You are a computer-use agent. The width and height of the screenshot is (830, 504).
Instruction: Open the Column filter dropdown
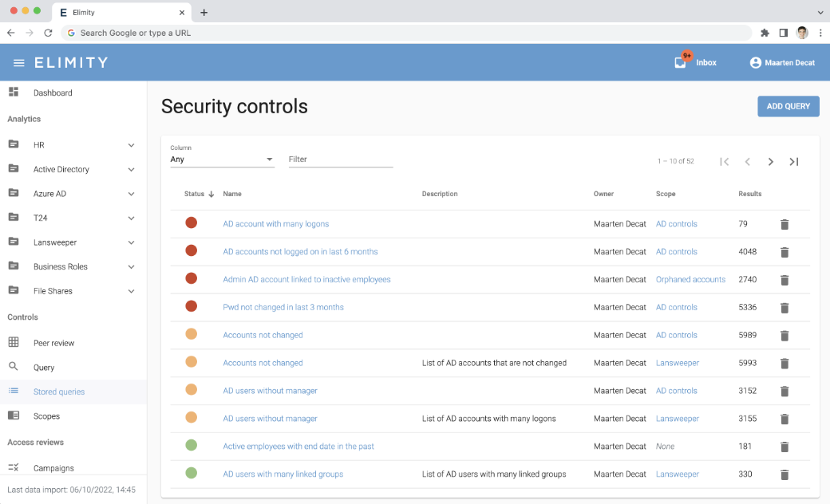point(223,159)
